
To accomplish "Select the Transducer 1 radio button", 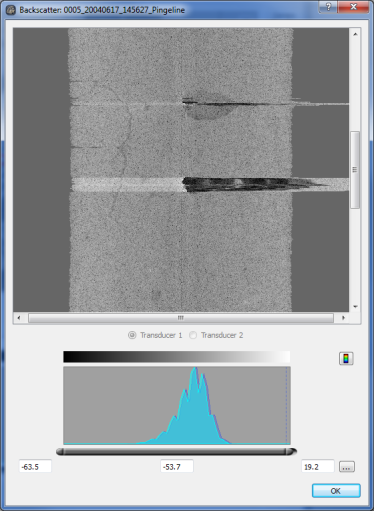I will [x=132, y=335].
